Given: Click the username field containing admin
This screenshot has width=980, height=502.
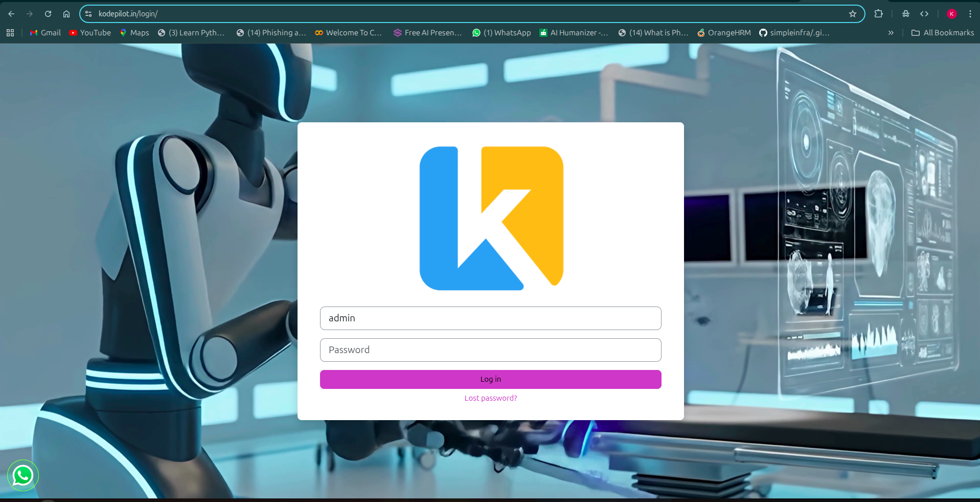Looking at the screenshot, I should pos(490,318).
